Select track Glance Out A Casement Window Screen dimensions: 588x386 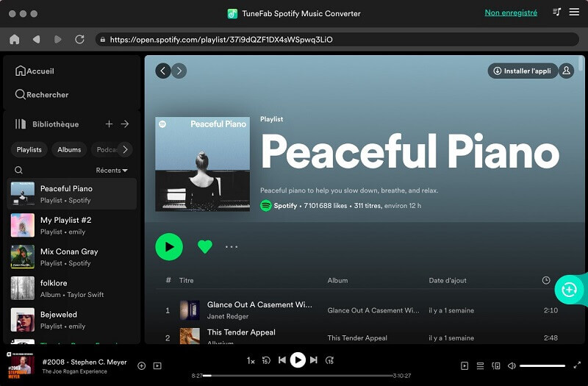click(x=259, y=304)
